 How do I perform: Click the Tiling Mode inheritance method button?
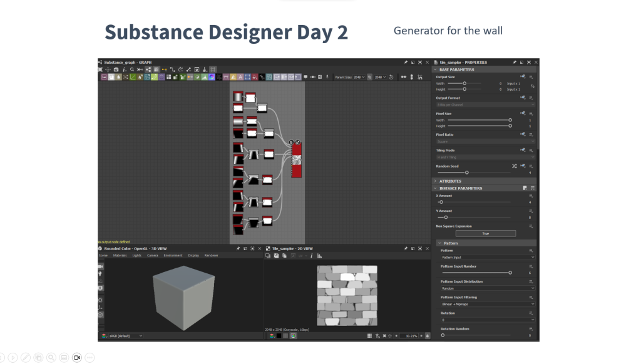[x=523, y=150]
